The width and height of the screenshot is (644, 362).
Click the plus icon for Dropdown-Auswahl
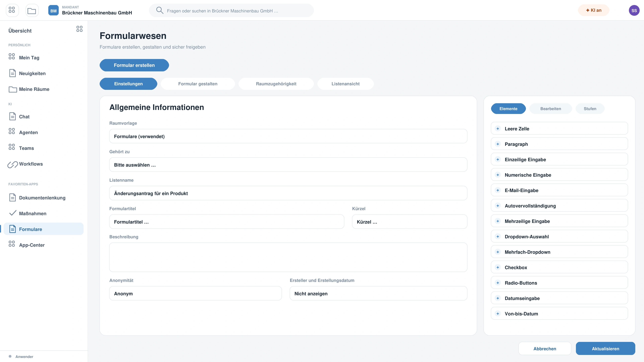[x=497, y=236]
